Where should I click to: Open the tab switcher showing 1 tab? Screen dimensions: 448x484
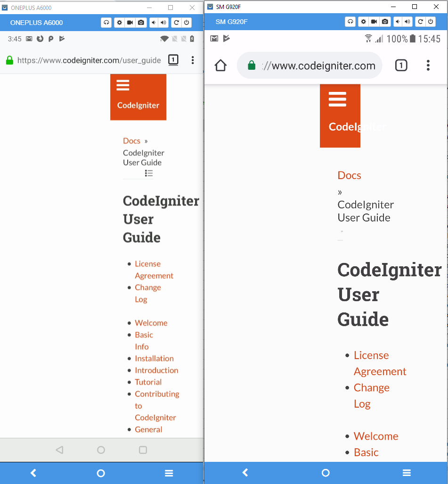(x=173, y=60)
